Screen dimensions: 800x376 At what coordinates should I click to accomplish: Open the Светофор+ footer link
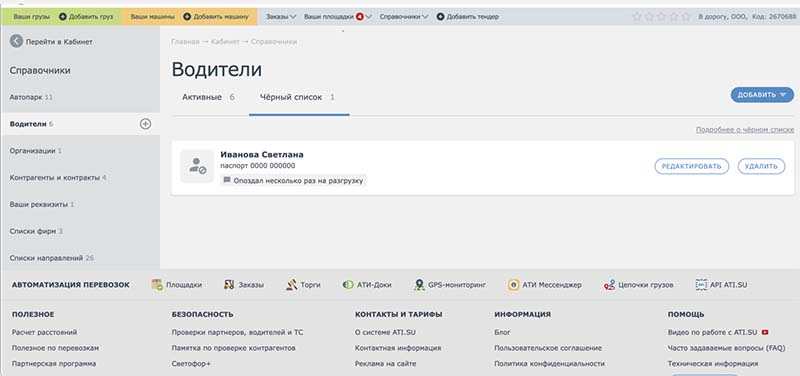click(x=191, y=364)
